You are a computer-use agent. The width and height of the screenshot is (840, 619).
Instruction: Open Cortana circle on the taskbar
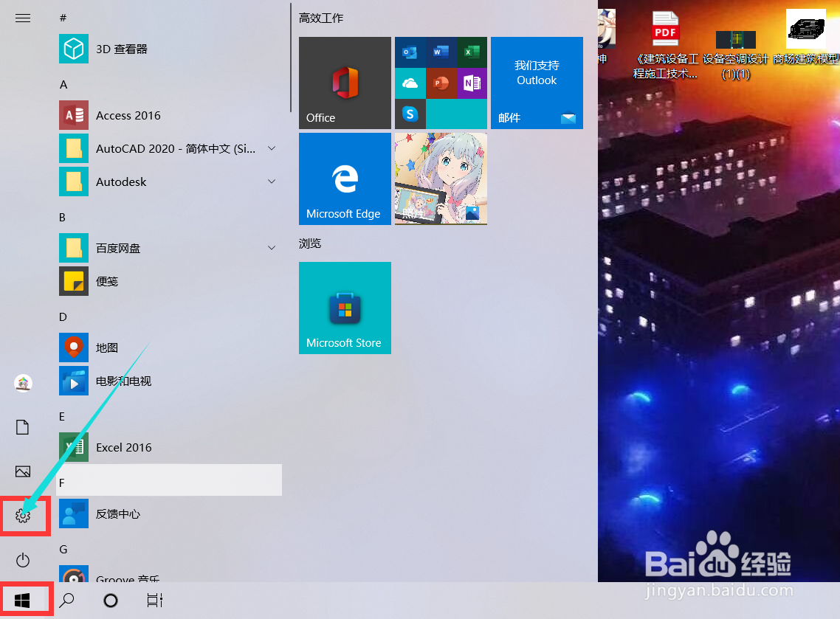111,601
